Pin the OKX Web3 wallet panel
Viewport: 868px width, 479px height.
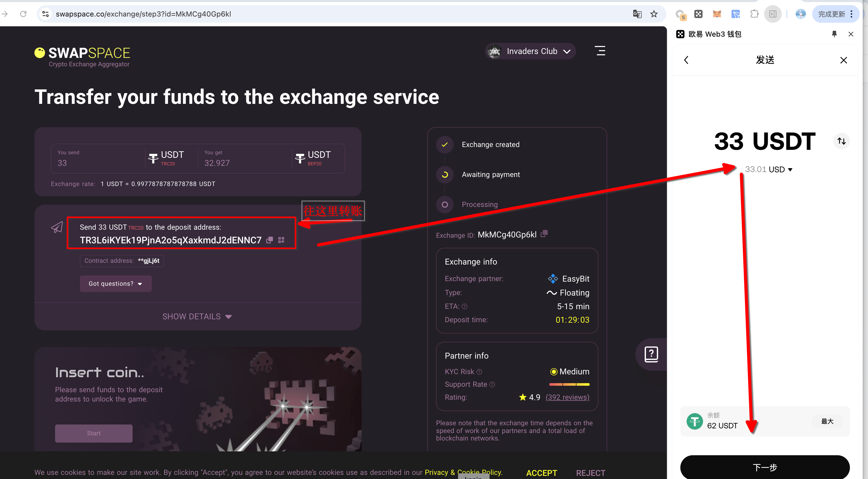[x=834, y=34]
